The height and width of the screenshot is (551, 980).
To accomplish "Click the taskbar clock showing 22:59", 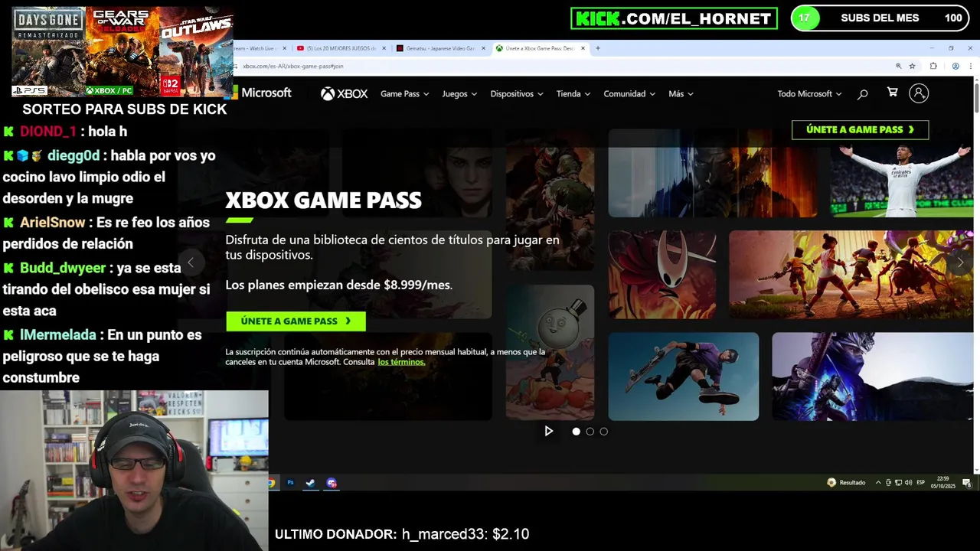I will tap(943, 483).
